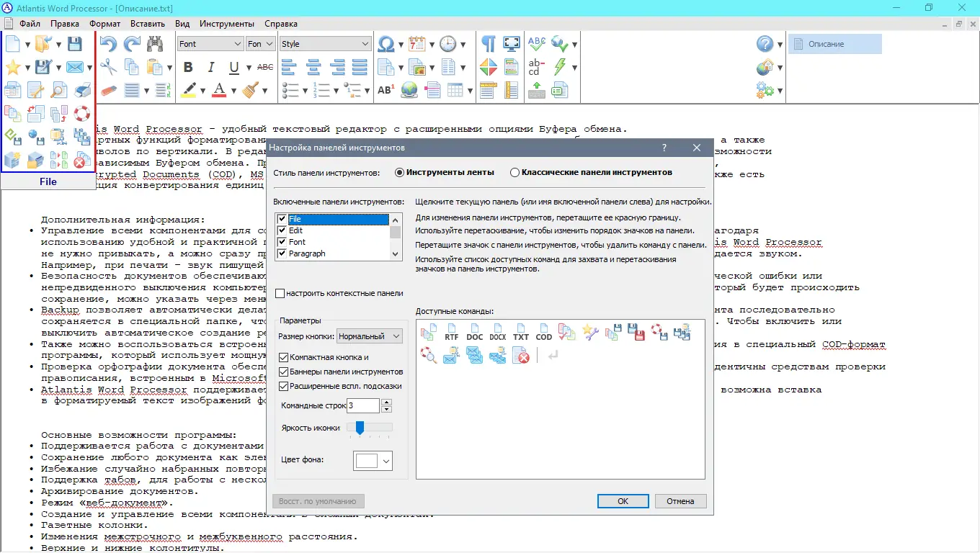The height and width of the screenshot is (553, 980).
Task: Uncheck Баннеры панели инструментов
Action: [x=283, y=372]
